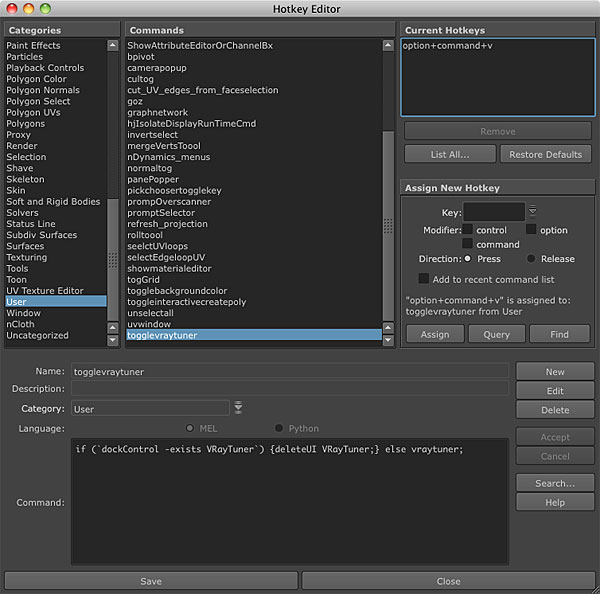This screenshot has width=600, height=594.
Task: Select ShowAttributeEditorOrChannelBx command
Action: 254,46
